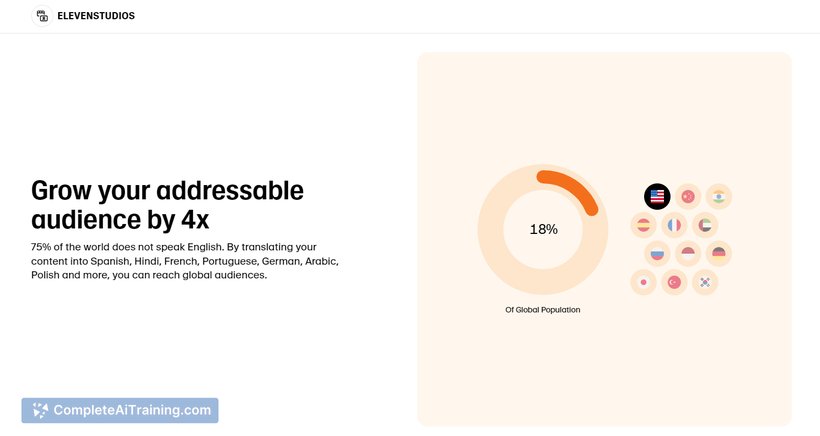Image resolution: width=820 pixels, height=436 pixels.
Task: Select the United States flag icon
Action: coord(657,197)
